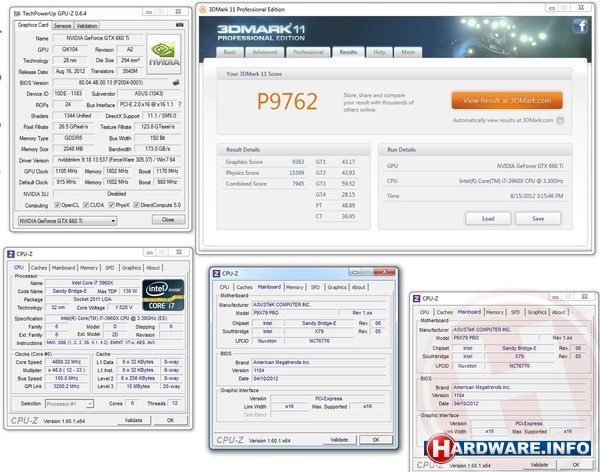Click Validate in the middle CPU-Z window
This screenshot has height=472, width=600.
tap(339, 440)
